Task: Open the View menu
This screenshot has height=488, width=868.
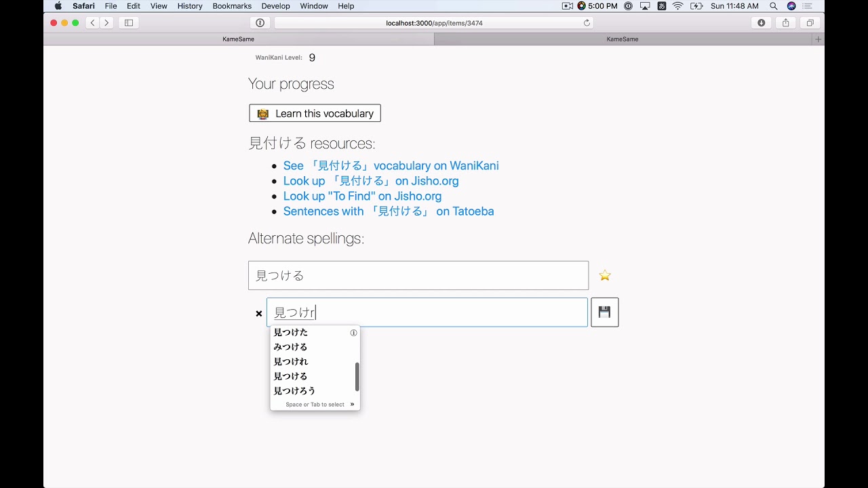Action: pos(159,6)
